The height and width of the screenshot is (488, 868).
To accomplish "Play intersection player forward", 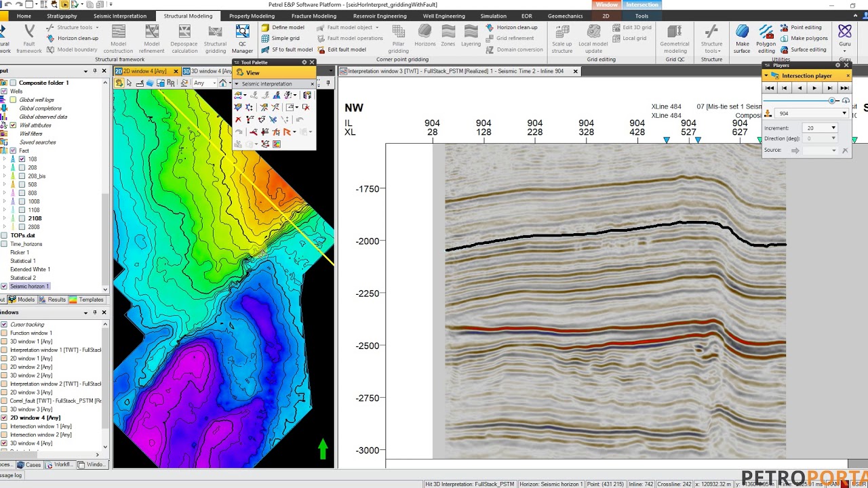I will pos(814,88).
